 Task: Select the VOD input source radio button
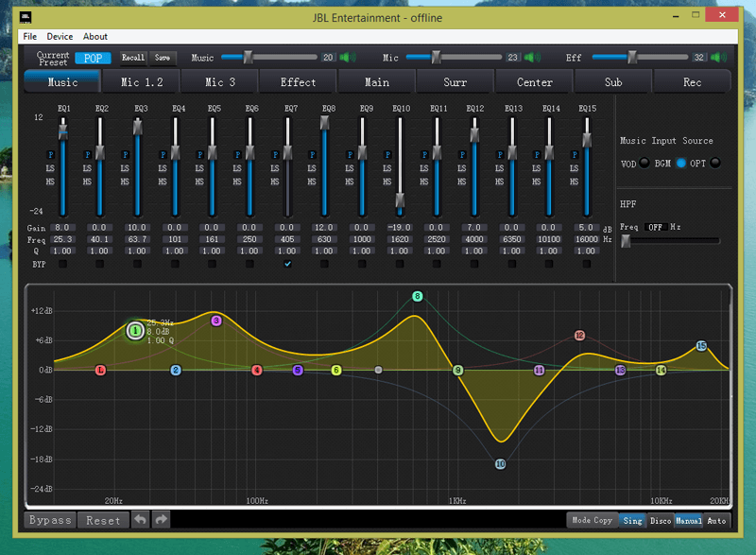click(x=644, y=164)
